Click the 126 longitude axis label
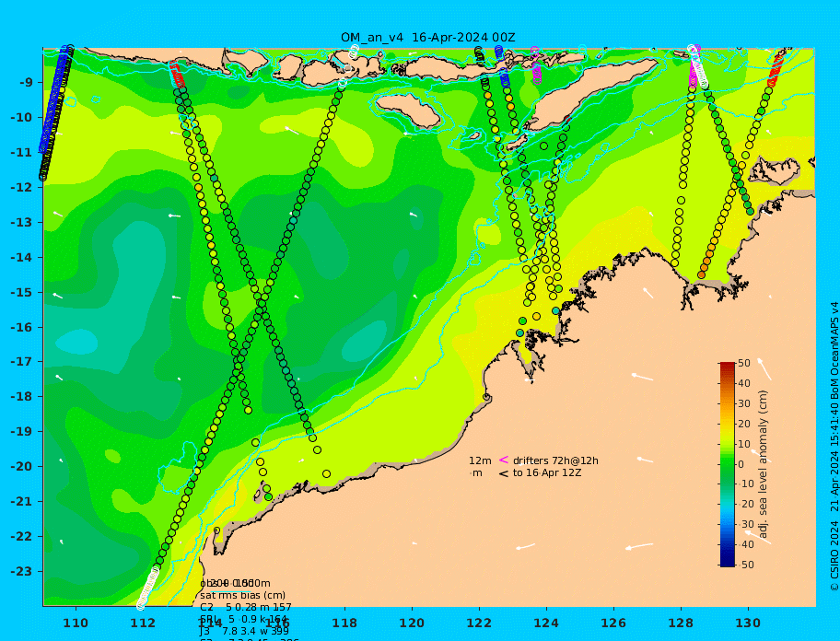The width and height of the screenshot is (840, 641). click(613, 623)
